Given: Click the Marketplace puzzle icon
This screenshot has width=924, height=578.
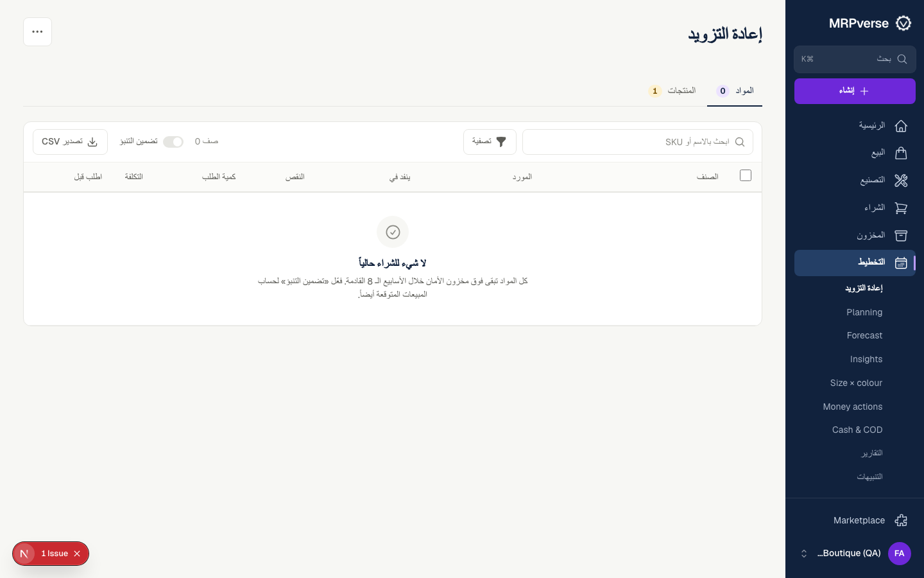Looking at the screenshot, I should pyautogui.click(x=901, y=520).
